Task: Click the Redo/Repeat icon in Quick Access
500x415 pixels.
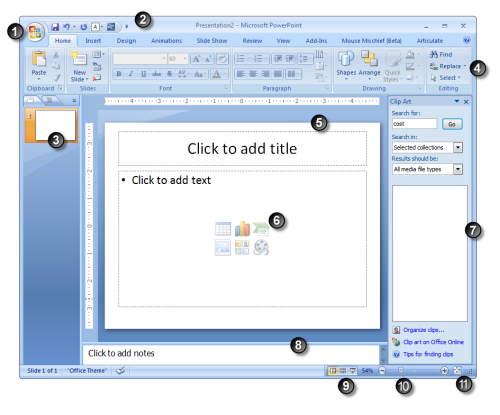Action: point(84,27)
